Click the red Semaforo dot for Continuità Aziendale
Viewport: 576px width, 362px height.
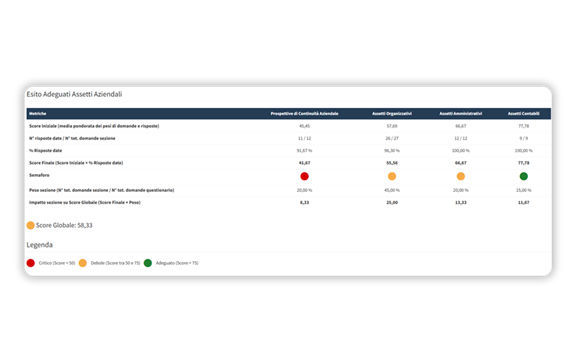(x=305, y=176)
